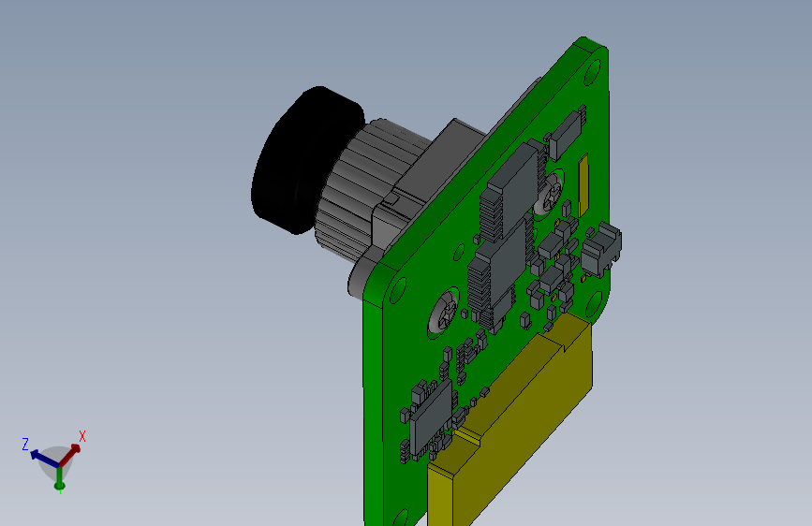Select the ribbed gray lens barrel
The height and width of the screenshot is (526, 812).
click(x=362, y=192)
